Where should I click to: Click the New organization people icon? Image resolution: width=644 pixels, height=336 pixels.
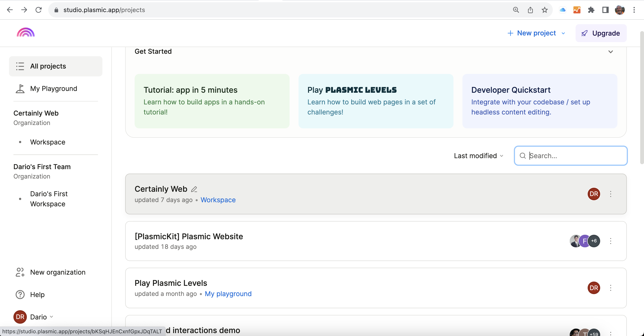(20, 272)
